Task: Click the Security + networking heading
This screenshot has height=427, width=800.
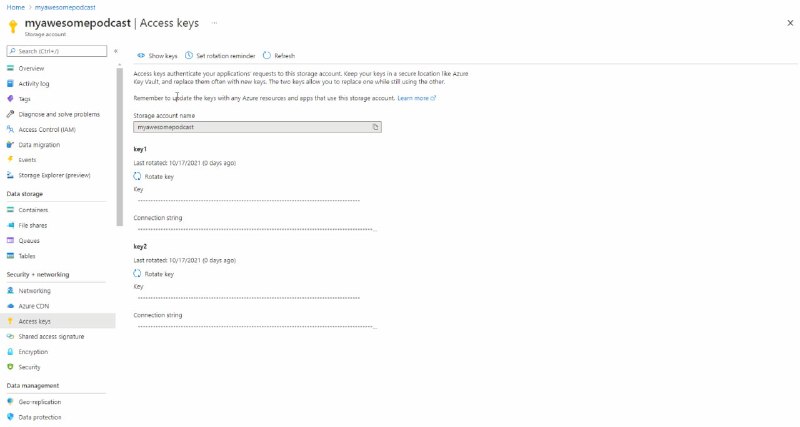Action: (38, 274)
